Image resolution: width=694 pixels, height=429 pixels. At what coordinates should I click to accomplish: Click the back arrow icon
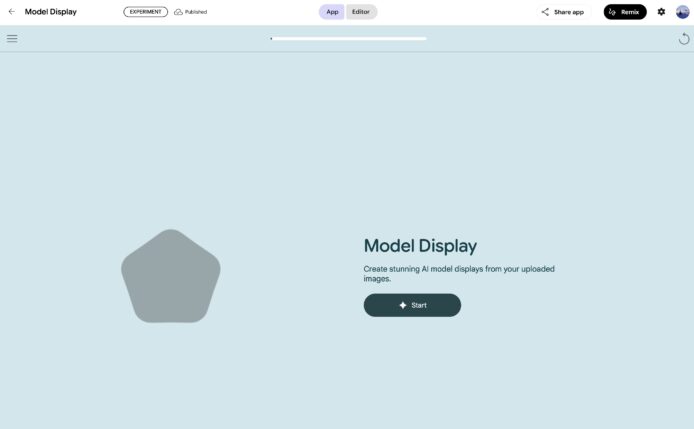[12, 12]
